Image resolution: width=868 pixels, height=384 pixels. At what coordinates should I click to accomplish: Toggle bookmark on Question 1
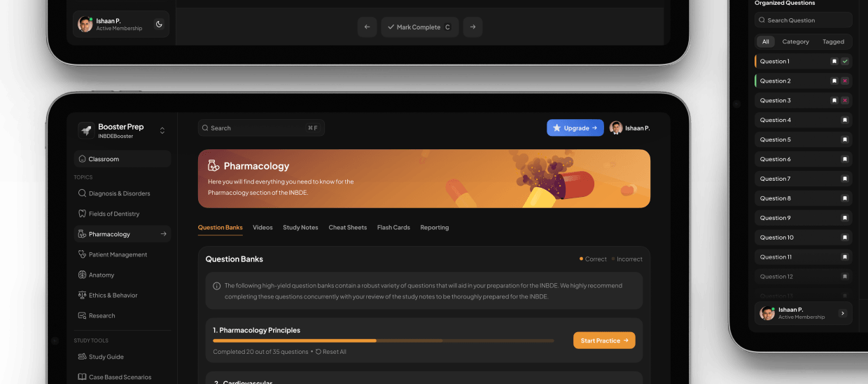pyautogui.click(x=834, y=62)
